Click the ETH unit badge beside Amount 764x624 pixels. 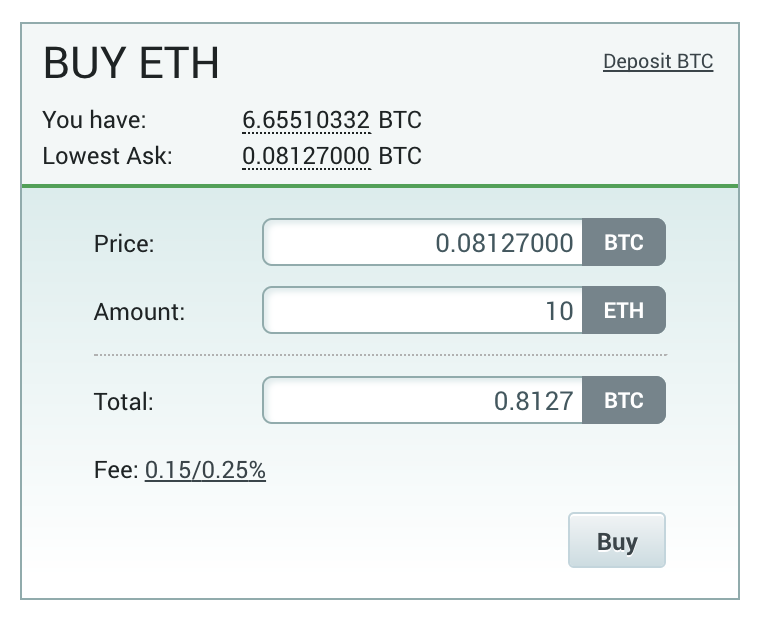(624, 311)
